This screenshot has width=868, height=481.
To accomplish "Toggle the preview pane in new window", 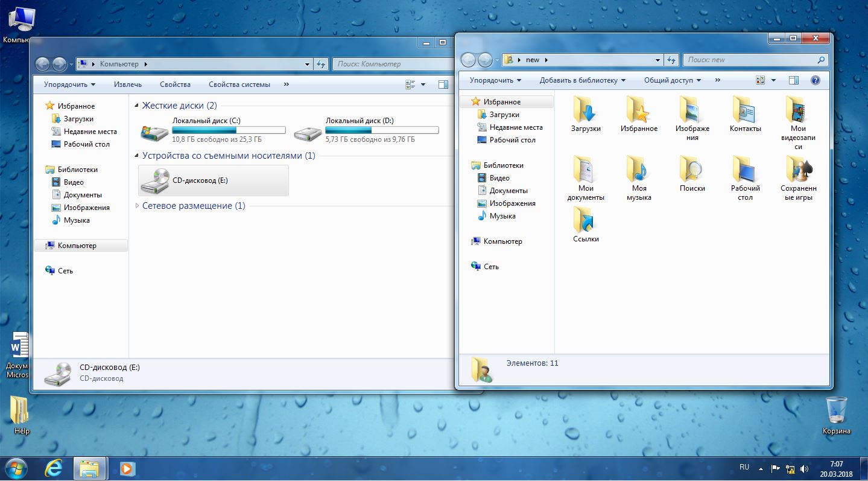I will 794,80.
